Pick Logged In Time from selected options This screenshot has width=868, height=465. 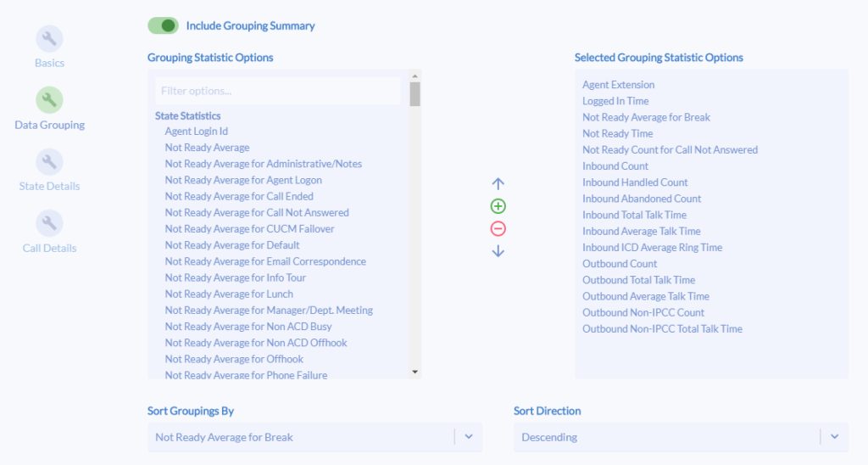click(615, 101)
